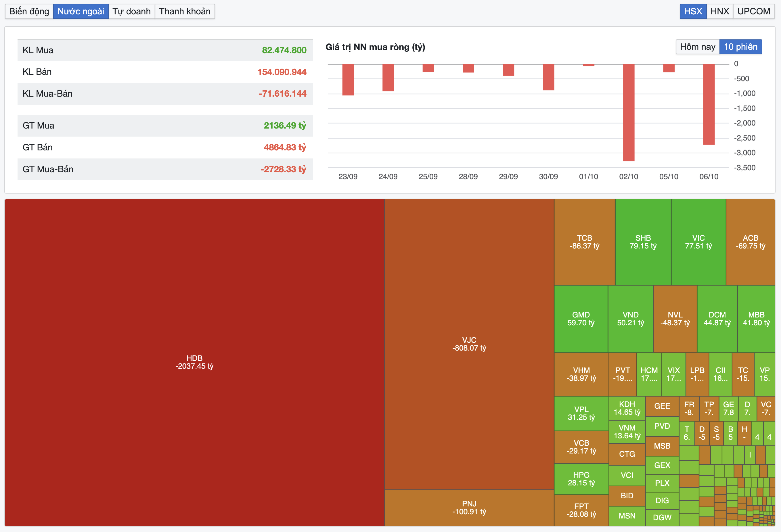The image size is (781, 532).
Task: Click the CTG treemap tile
Action: click(x=627, y=454)
